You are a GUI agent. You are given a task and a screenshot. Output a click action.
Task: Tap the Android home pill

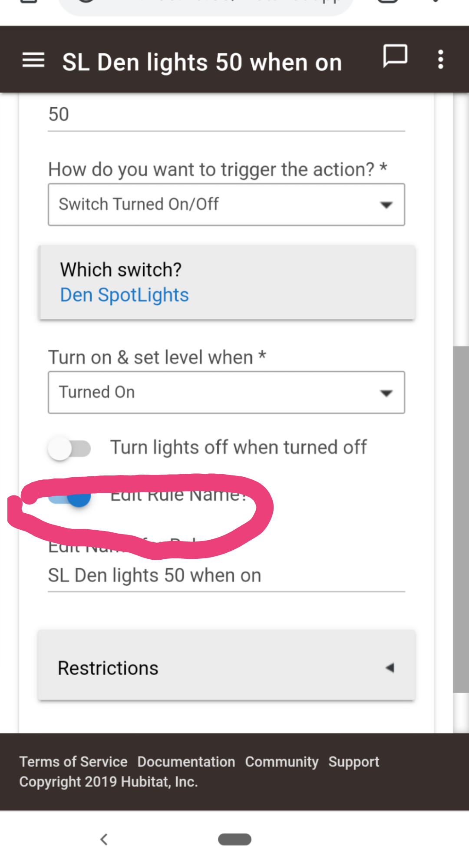pos(234,839)
